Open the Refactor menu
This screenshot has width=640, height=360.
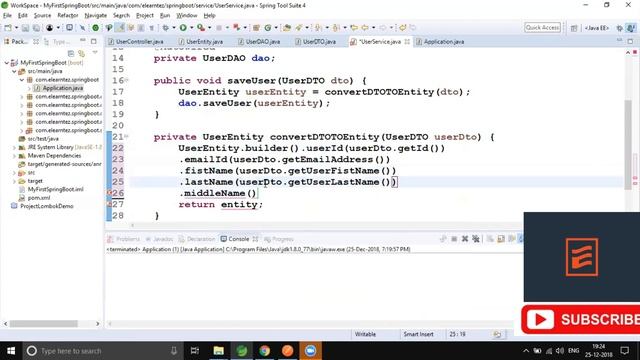click(67, 16)
